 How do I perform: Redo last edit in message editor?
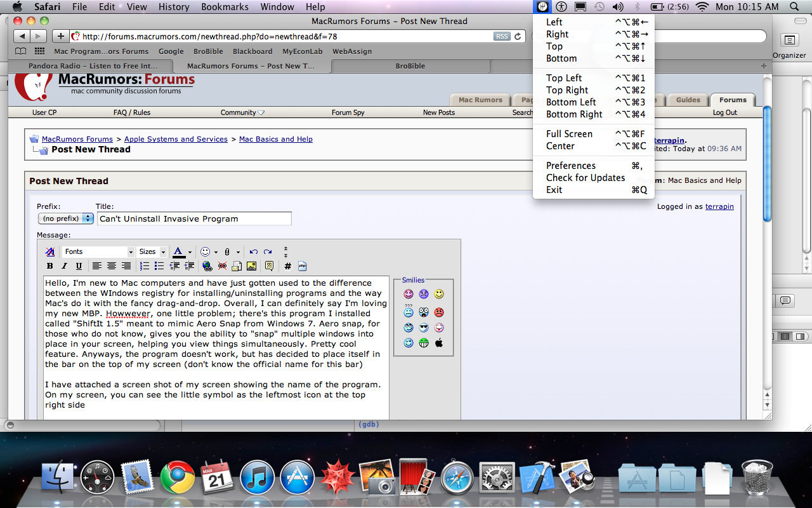pyautogui.click(x=268, y=252)
